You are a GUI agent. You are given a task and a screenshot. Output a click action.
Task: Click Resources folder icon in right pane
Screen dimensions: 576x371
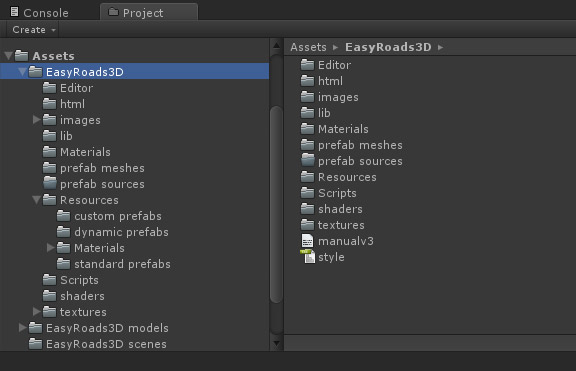coord(307,177)
